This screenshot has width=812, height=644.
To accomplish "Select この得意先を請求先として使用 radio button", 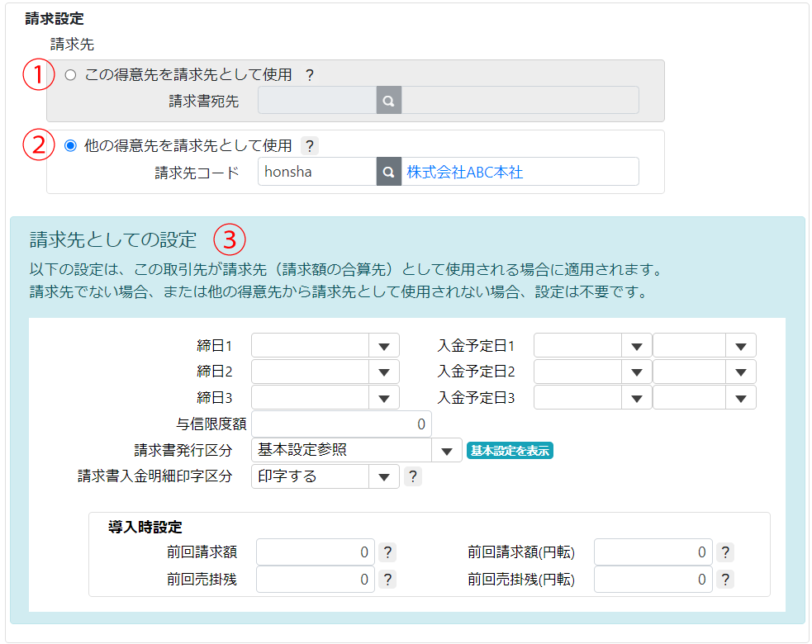I will [70, 75].
